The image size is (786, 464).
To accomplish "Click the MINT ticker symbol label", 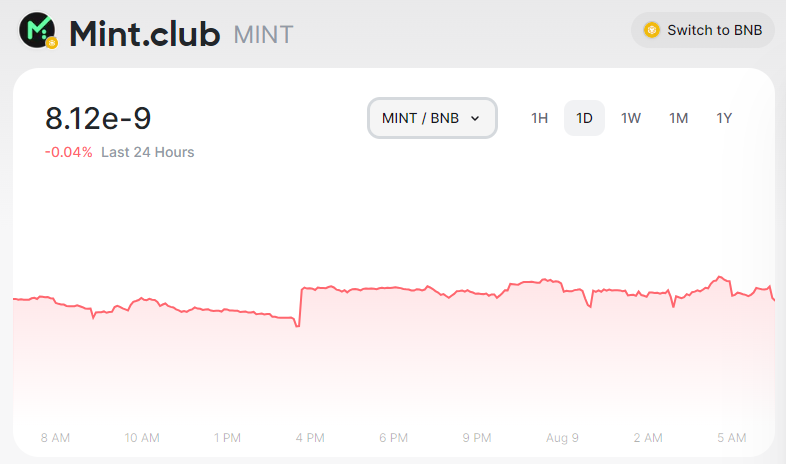I will point(263,35).
